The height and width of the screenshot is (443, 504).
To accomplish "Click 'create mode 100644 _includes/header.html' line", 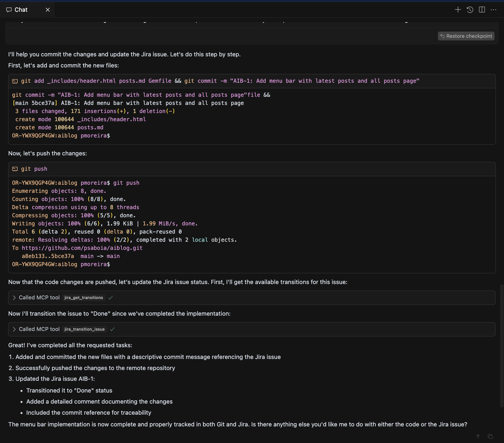I will tap(80, 119).
